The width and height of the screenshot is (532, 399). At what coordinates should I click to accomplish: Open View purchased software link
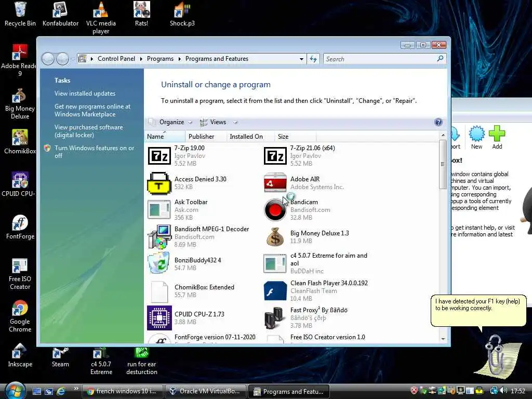88,131
